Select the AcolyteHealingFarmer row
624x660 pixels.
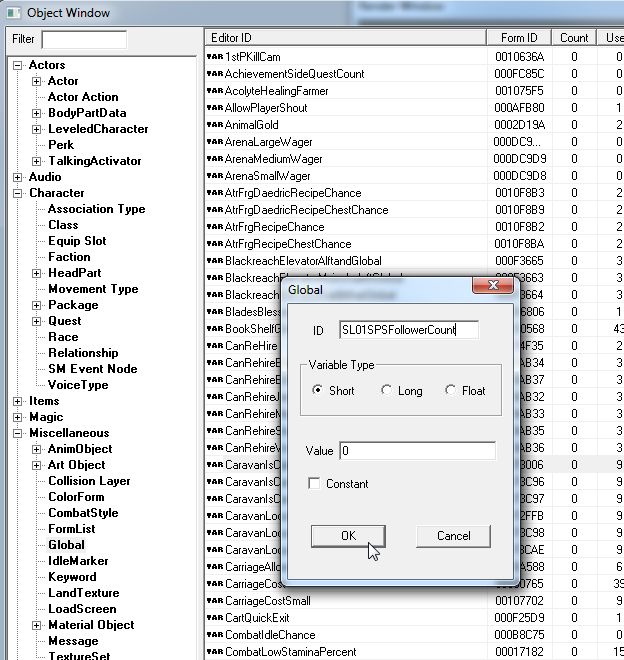[x=414, y=91]
